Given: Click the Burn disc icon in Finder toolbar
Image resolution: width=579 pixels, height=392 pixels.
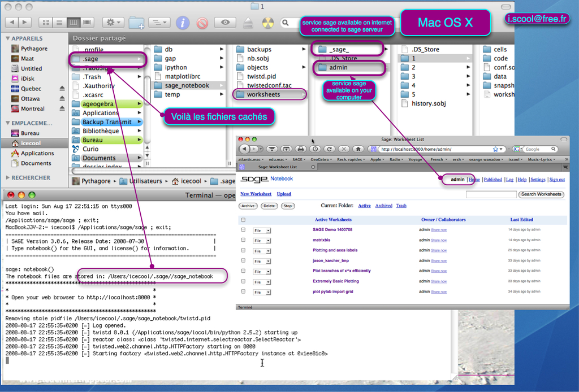Looking at the screenshot, I should pos(268,23).
